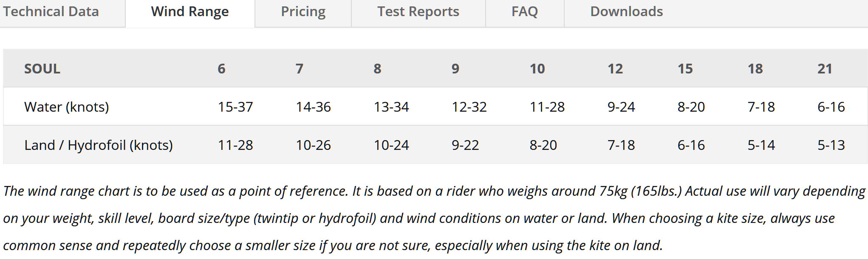Select the size 12 column header
This screenshot has height=259, width=868.
click(615, 68)
